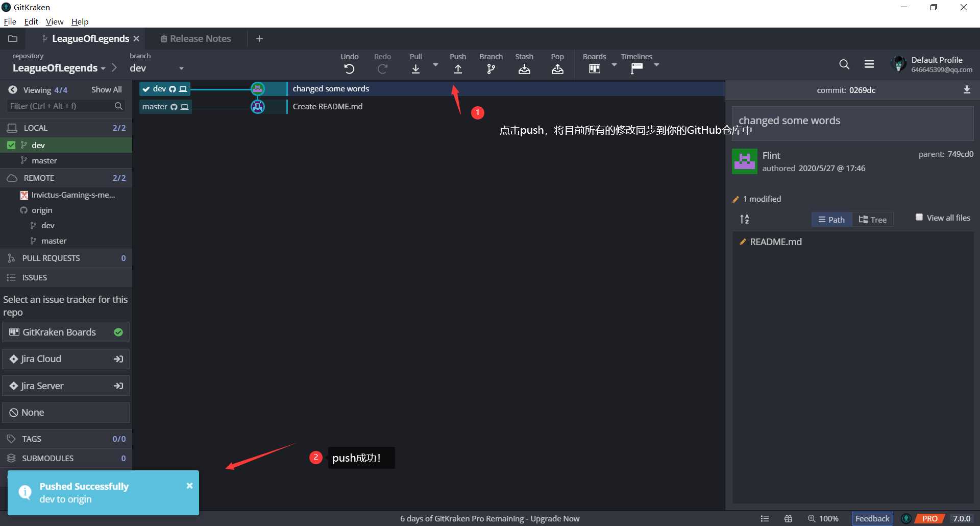Close the LeagueOfLegends tab
Image resolution: width=980 pixels, height=526 pixels.
click(x=136, y=38)
